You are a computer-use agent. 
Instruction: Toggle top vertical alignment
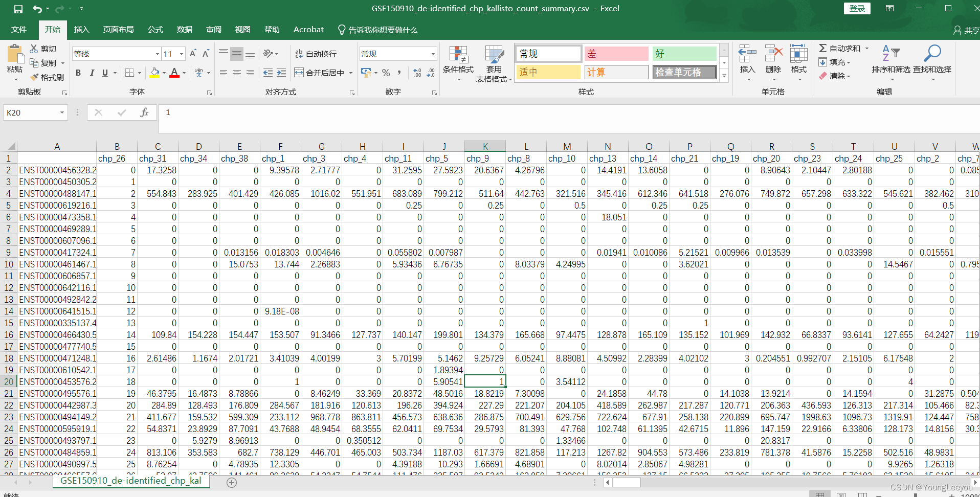tap(224, 54)
